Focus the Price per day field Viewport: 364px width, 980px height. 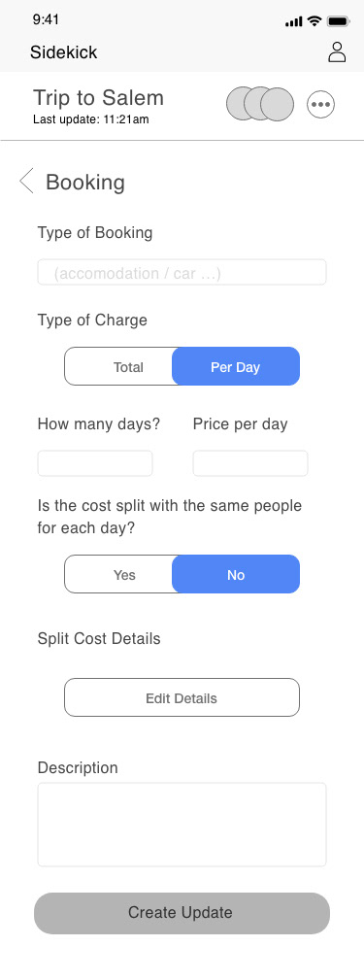tap(250, 463)
